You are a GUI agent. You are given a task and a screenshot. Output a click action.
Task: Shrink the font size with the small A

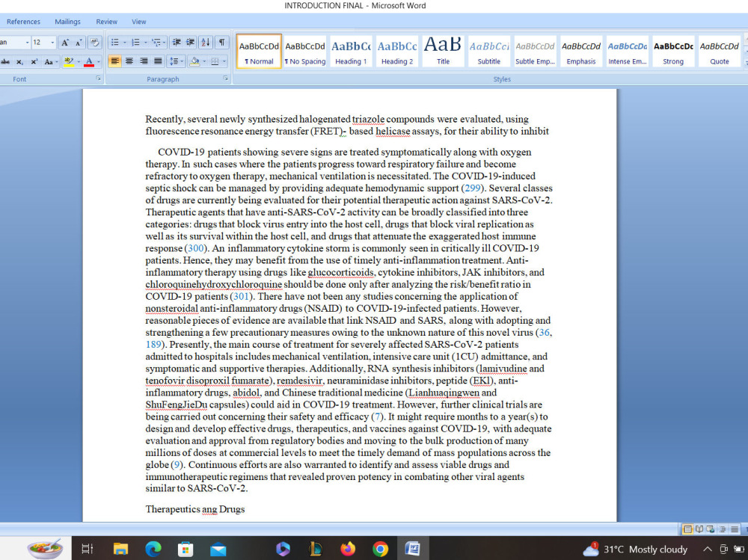[x=79, y=43]
